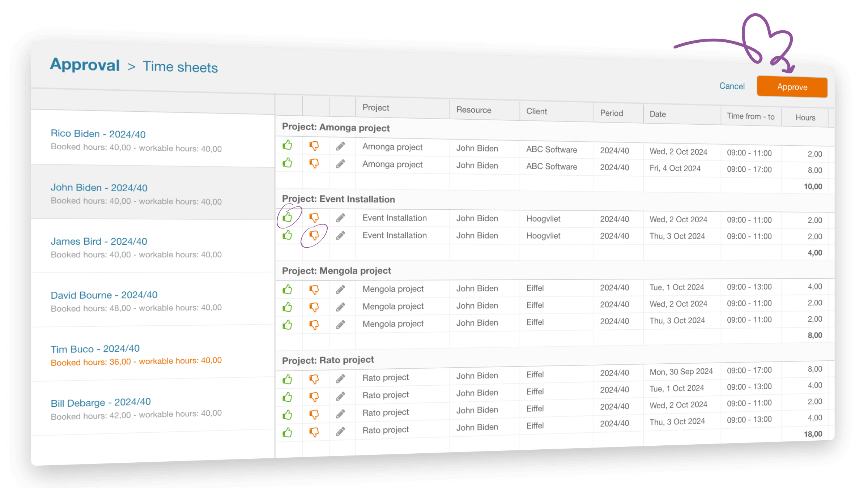Approve Mengola project Tue 1 Oct entry
Viewport: 868px width, 488px height.
pyautogui.click(x=288, y=289)
